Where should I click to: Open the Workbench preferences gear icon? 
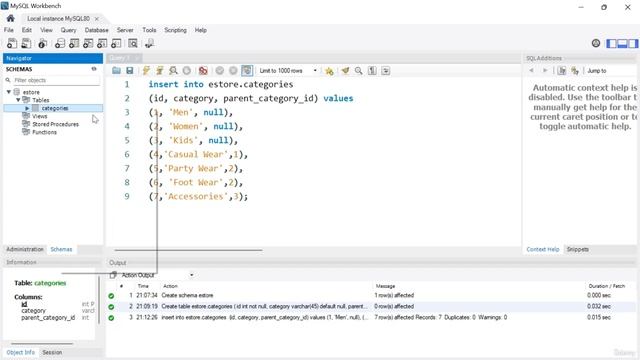[x=596, y=43]
